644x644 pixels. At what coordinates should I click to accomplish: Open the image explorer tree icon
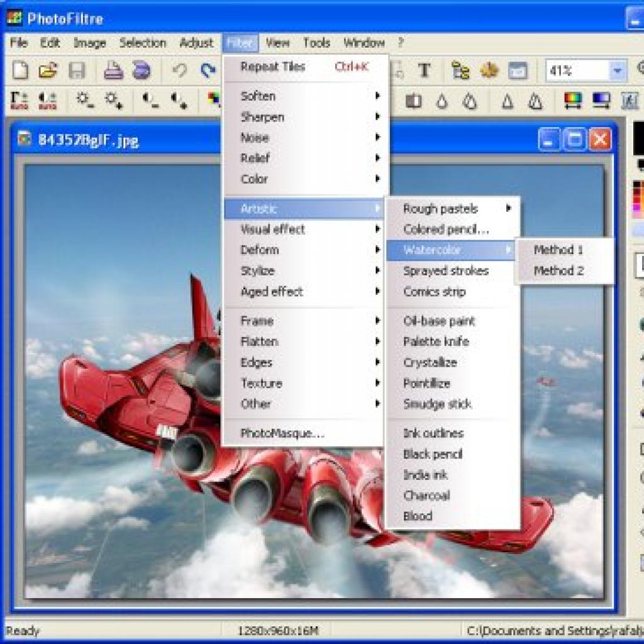[x=460, y=70]
